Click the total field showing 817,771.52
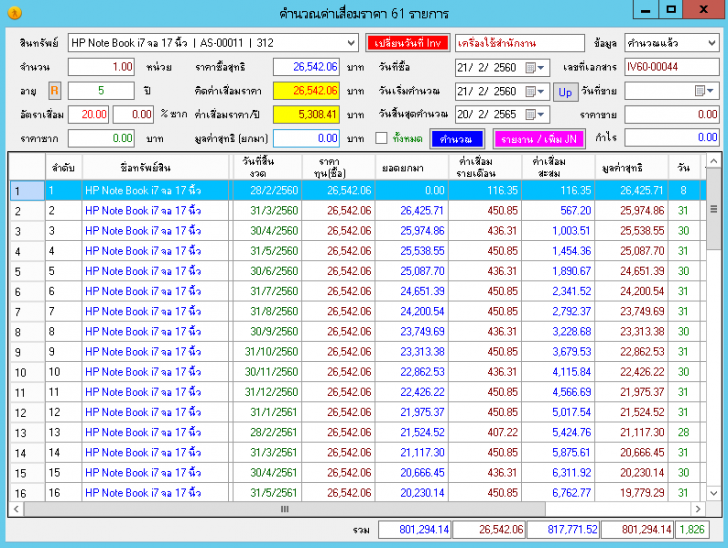 [x=563, y=529]
